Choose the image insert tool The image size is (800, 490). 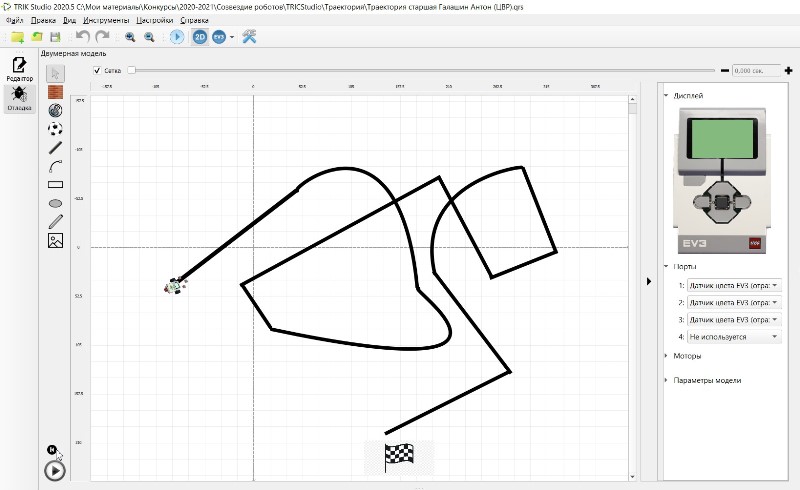pyautogui.click(x=56, y=240)
